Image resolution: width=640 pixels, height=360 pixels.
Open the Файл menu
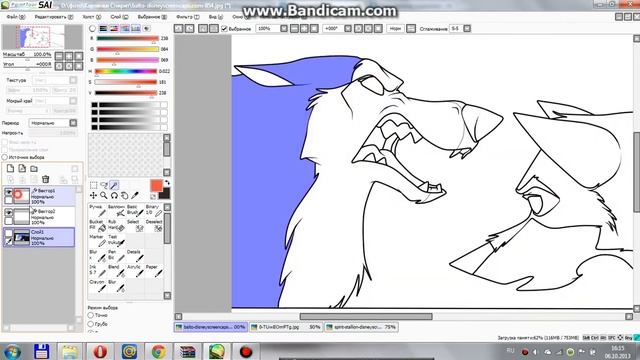(x=16, y=17)
